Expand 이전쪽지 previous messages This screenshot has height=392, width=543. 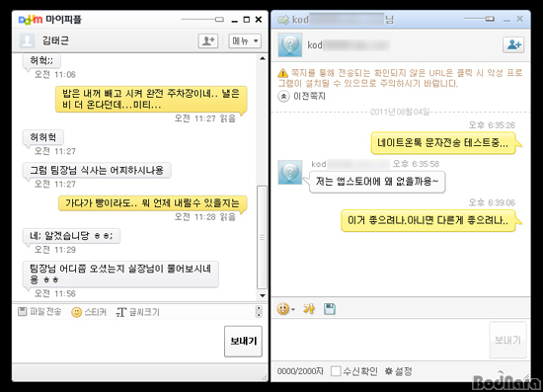[x=302, y=96]
